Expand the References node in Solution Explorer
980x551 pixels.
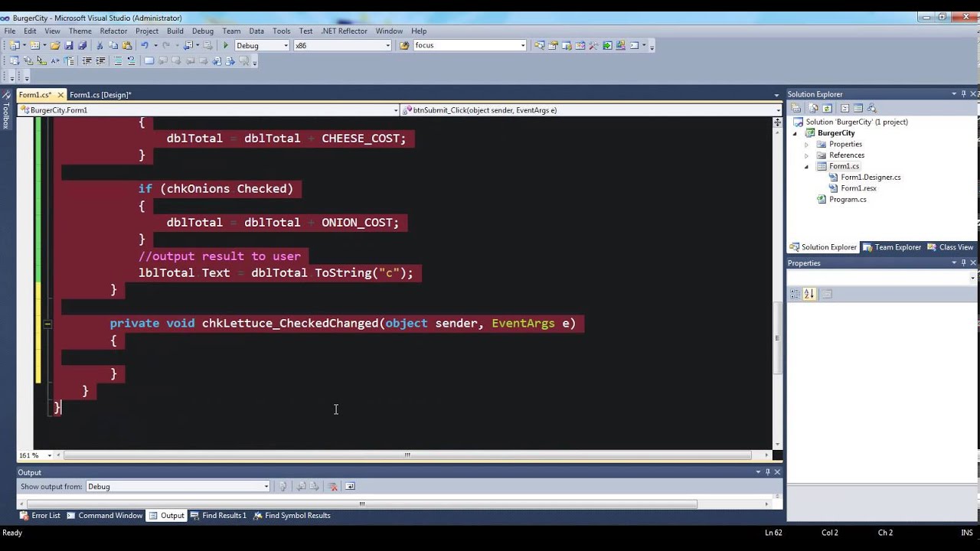806,155
